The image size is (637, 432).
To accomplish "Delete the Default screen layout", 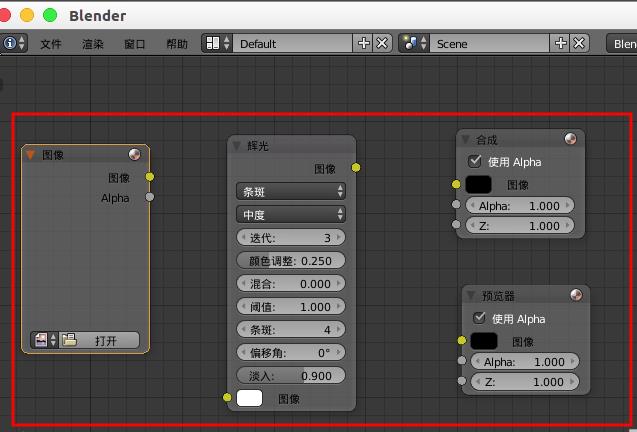I will pyautogui.click(x=382, y=43).
